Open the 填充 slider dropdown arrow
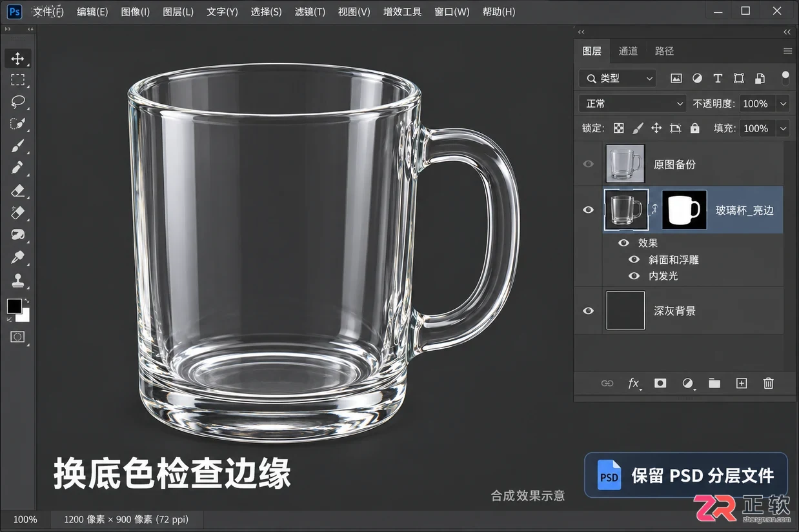The width and height of the screenshot is (799, 532). click(783, 128)
